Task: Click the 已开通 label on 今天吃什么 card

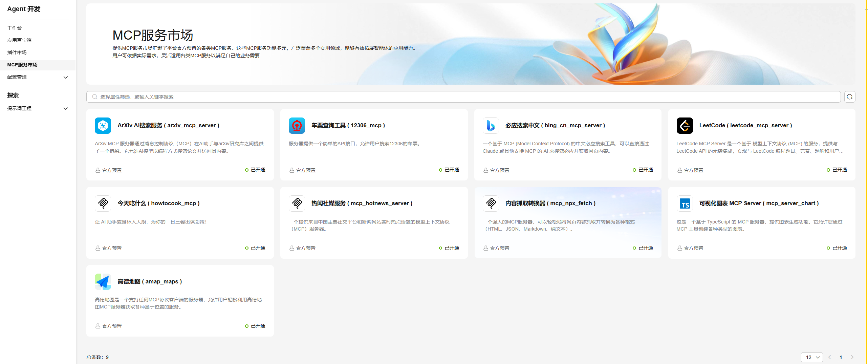Action: pos(258,248)
